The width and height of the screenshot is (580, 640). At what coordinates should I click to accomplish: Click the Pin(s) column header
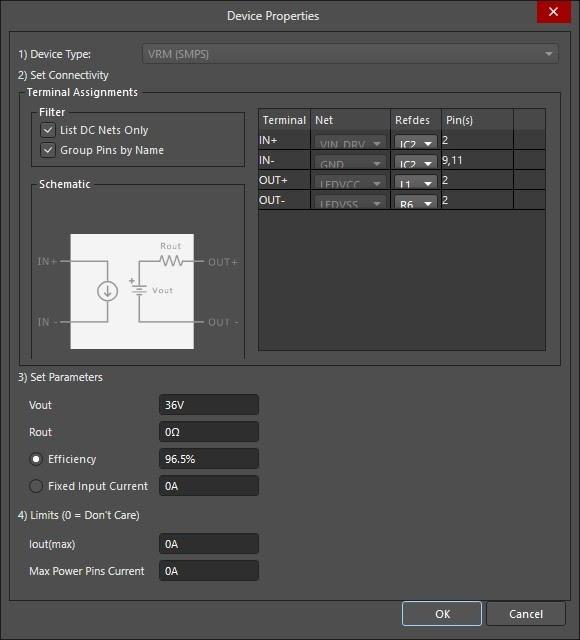coord(478,120)
